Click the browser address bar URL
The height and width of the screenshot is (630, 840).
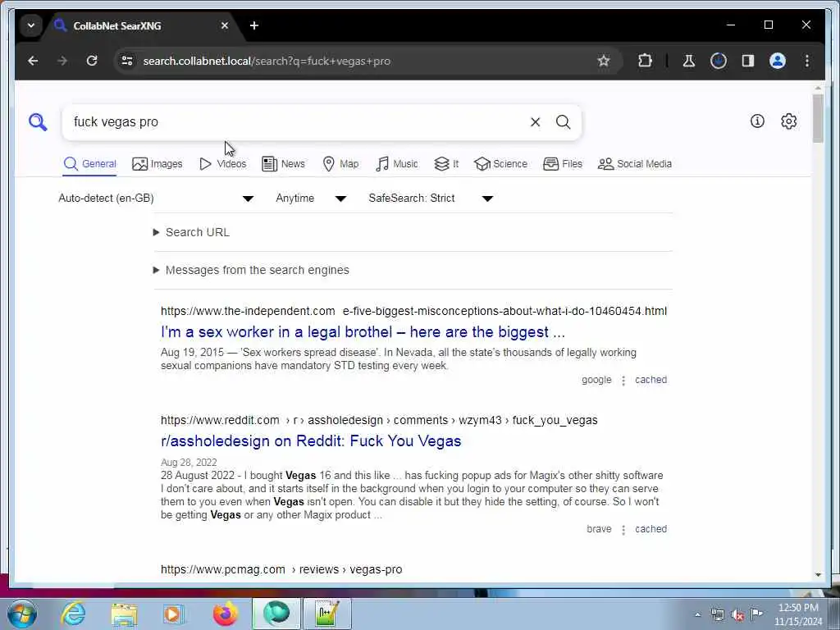(x=267, y=61)
